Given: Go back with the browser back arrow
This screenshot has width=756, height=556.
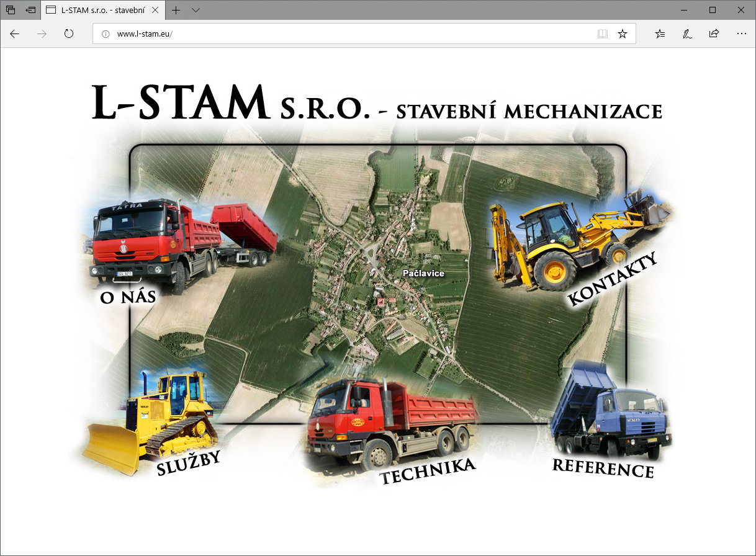Looking at the screenshot, I should [x=15, y=34].
